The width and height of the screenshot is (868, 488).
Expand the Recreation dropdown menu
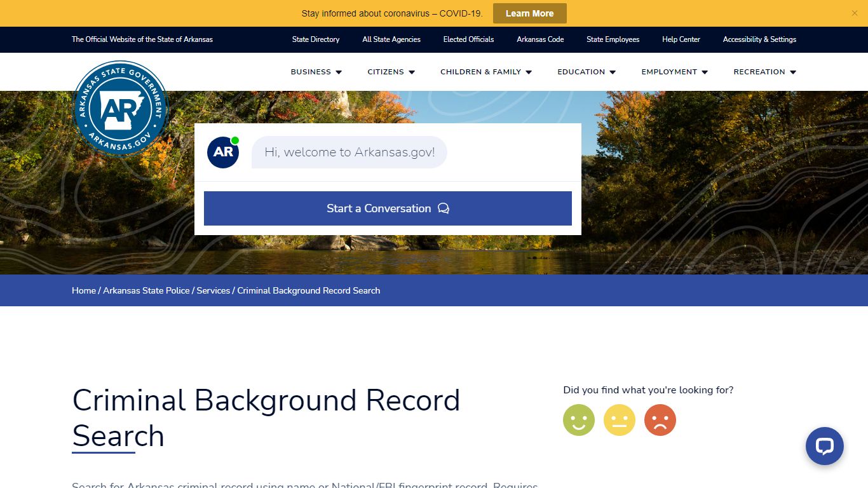765,72
